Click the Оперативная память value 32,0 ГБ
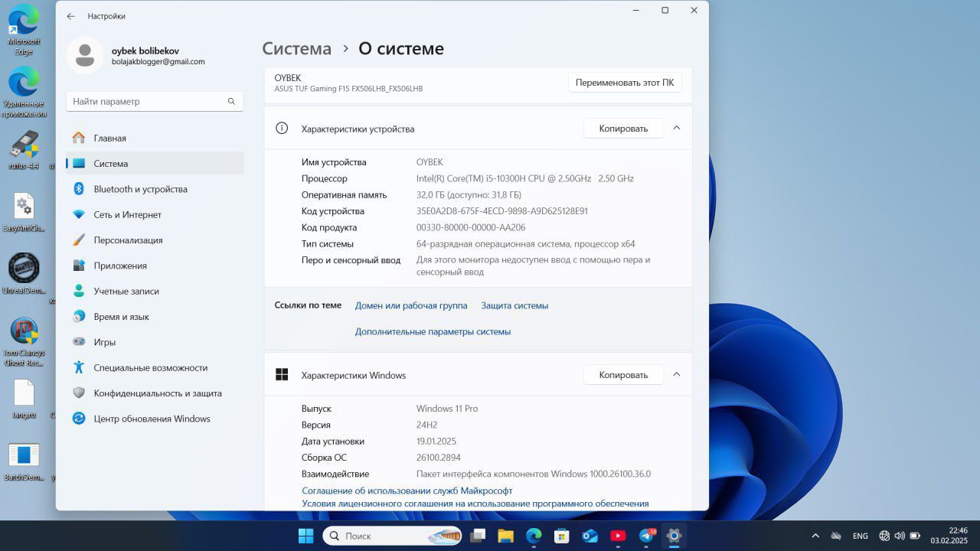 pyautogui.click(x=469, y=194)
